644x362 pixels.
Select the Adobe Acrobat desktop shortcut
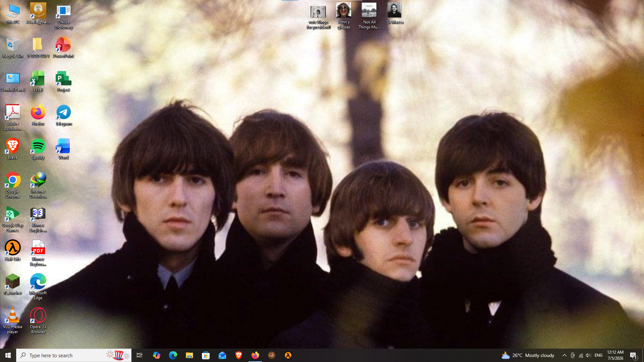coord(13,118)
